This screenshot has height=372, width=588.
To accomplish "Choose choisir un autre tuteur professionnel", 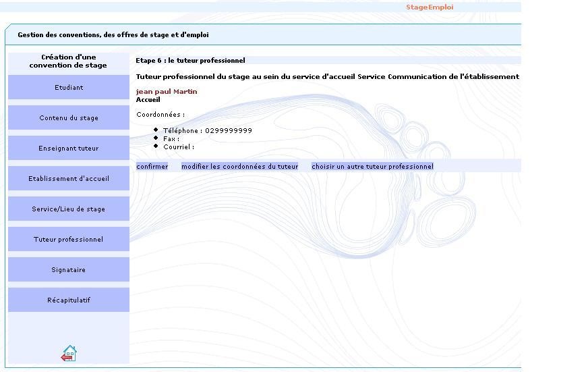I will click(372, 166).
